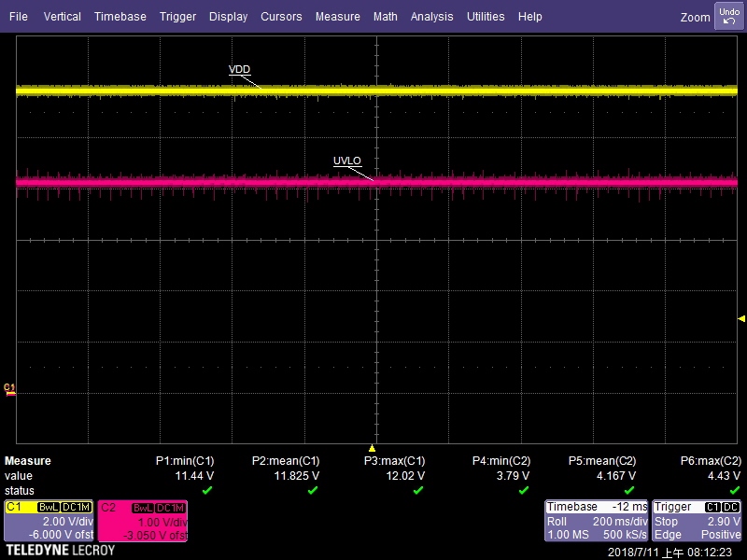
Task: Select the VDD trace label
Action: (239, 69)
